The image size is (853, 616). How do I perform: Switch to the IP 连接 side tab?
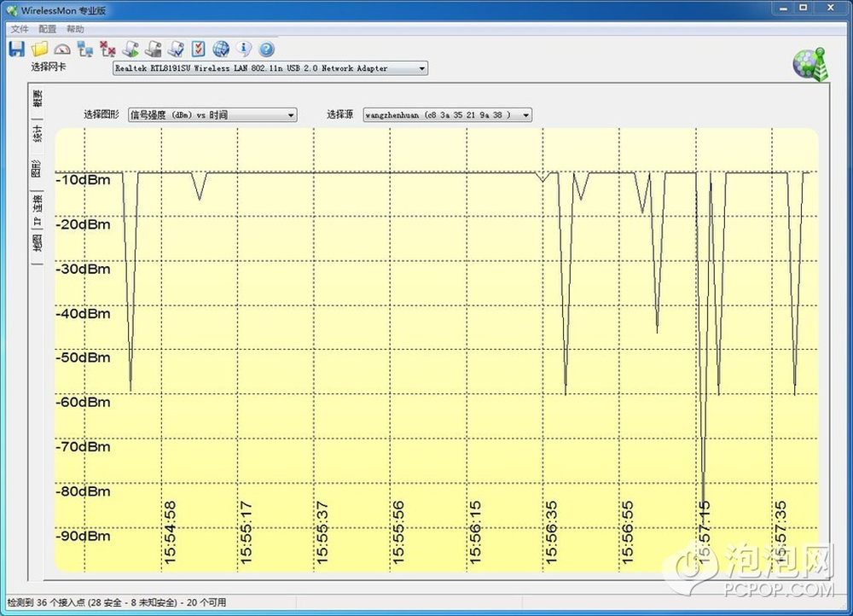[37, 210]
